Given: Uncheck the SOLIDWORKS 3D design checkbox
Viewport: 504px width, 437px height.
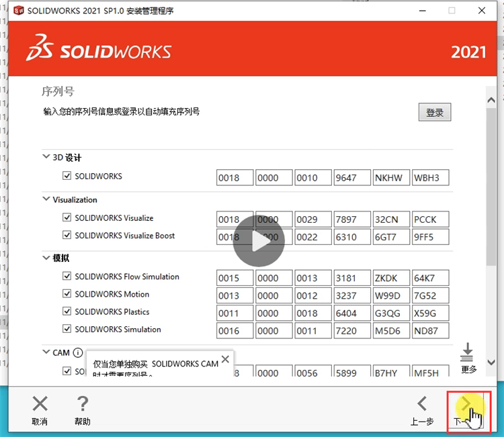Looking at the screenshot, I should (x=67, y=176).
